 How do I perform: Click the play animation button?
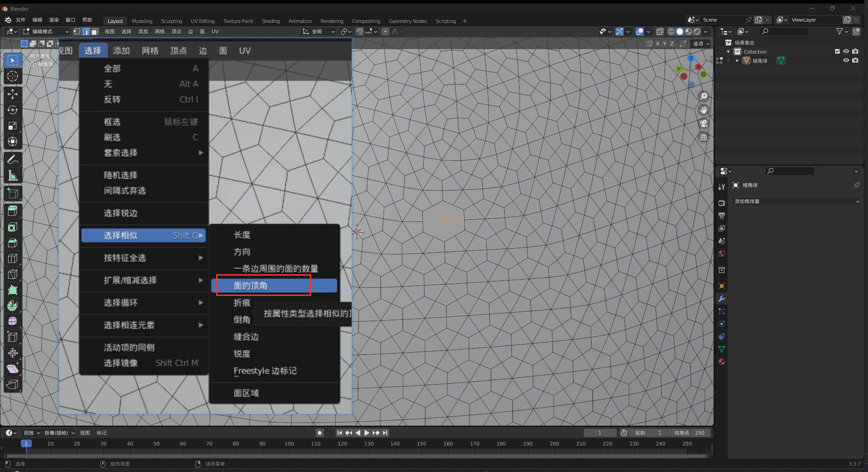coord(367,433)
